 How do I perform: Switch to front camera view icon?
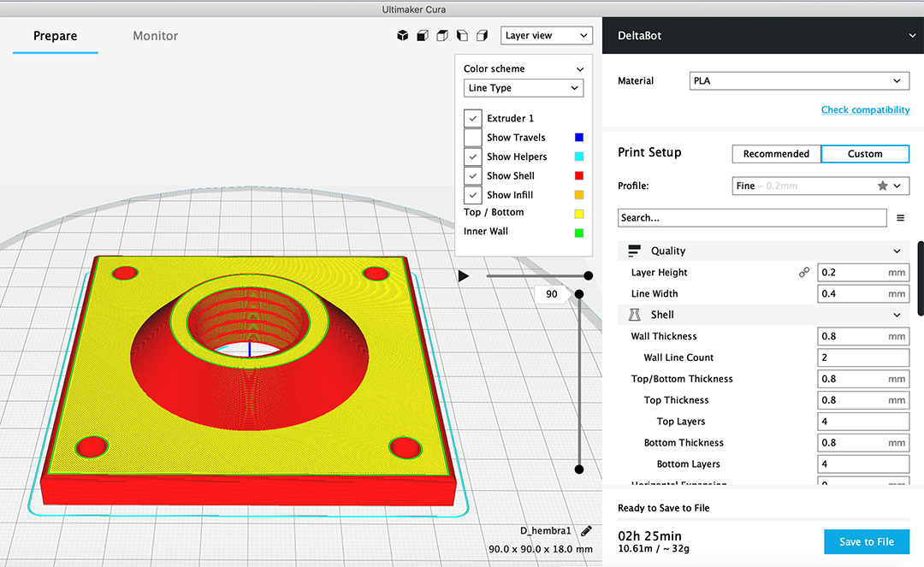coord(423,35)
